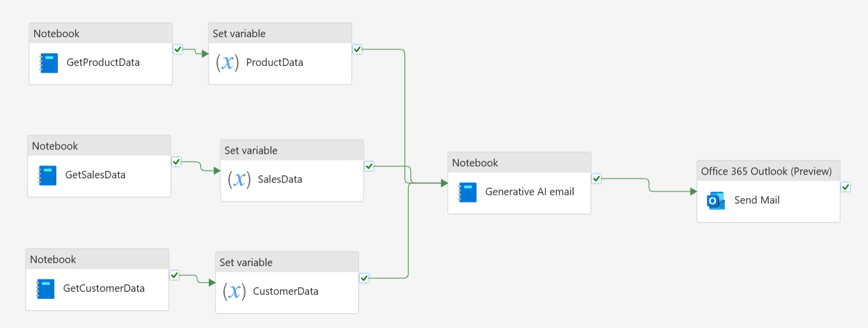Click the success checkmark on Send Mail

tap(846, 187)
